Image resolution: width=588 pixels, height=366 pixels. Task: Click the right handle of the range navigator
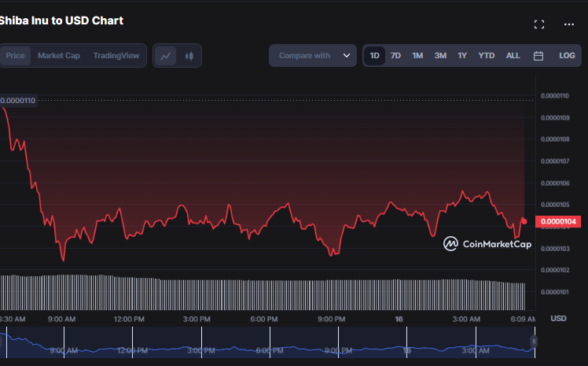click(x=534, y=342)
